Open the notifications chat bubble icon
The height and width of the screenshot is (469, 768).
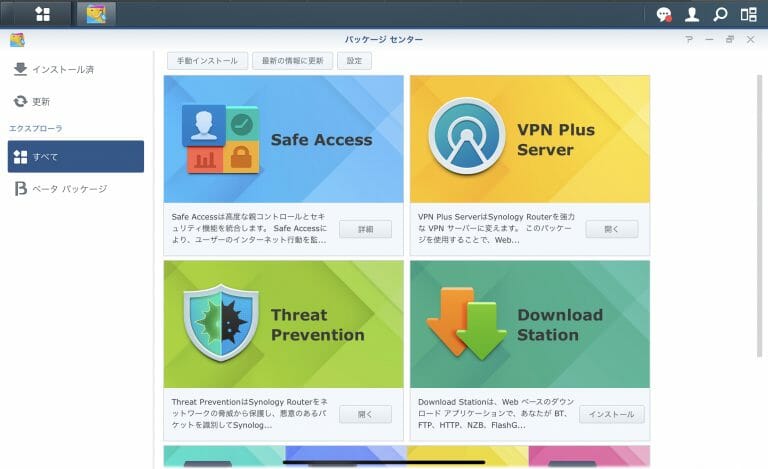[x=664, y=15]
